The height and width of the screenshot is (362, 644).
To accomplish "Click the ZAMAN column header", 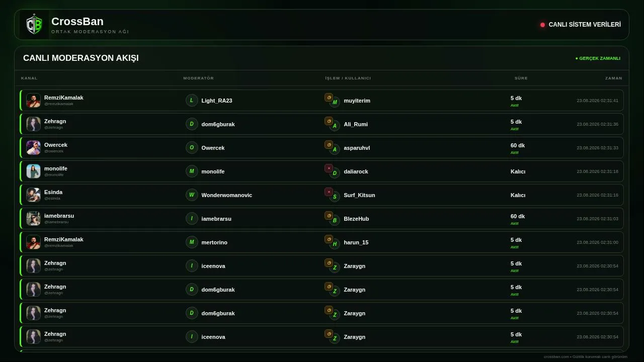I will coord(614,78).
